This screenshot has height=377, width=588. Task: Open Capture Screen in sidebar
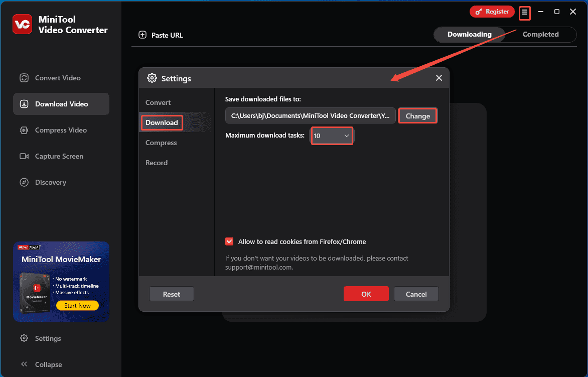click(x=61, y=156)
